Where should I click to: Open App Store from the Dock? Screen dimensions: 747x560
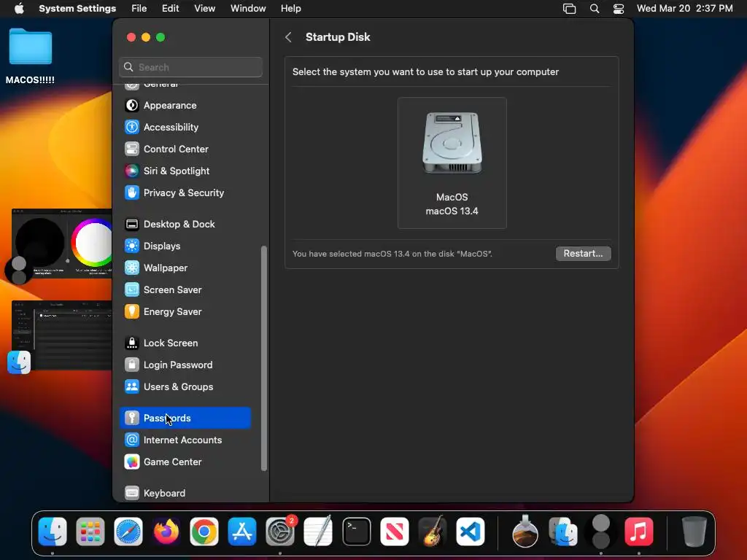click(242, 532)
